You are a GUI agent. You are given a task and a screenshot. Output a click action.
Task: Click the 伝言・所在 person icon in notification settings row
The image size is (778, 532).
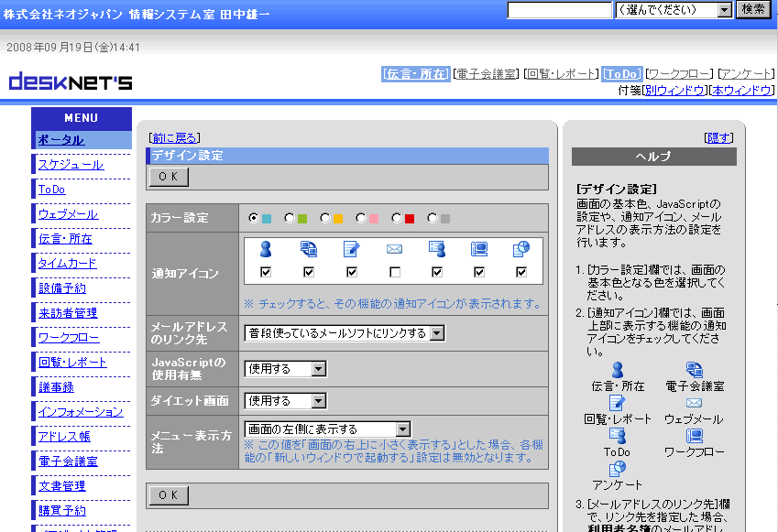266,248
